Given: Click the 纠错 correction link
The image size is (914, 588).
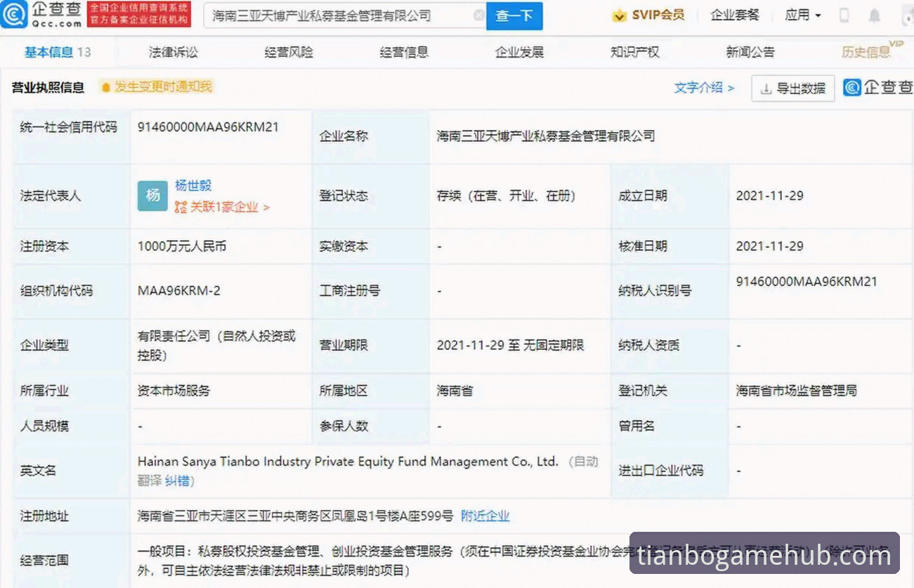Looking at the screenshot, I should (x=176, y=481).
